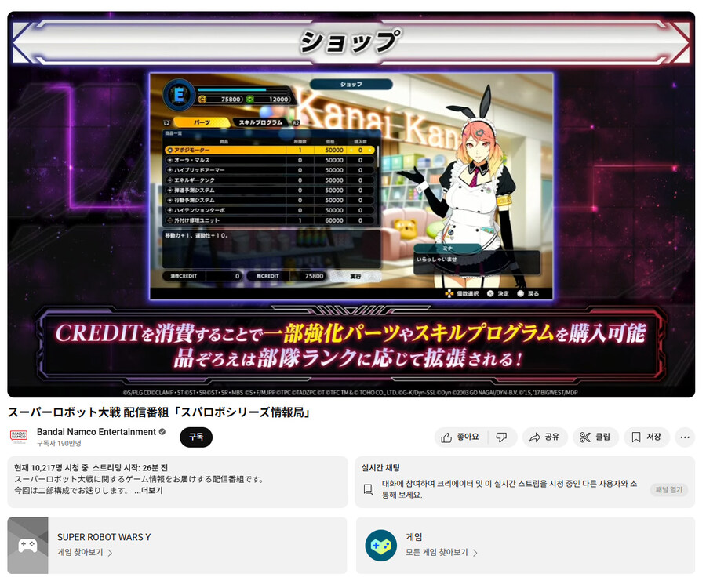This screenshot has width=706, height=588.
Task: Click the Bandai Namco channel avatar
Action: 19,437
